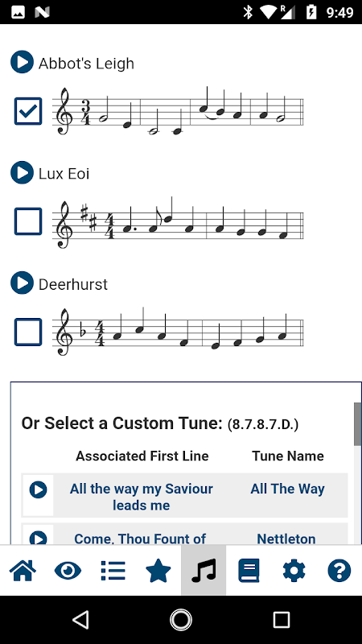Check the Deerhurst tune checkbox
The image size is (362, 644).
coord(28,332)
